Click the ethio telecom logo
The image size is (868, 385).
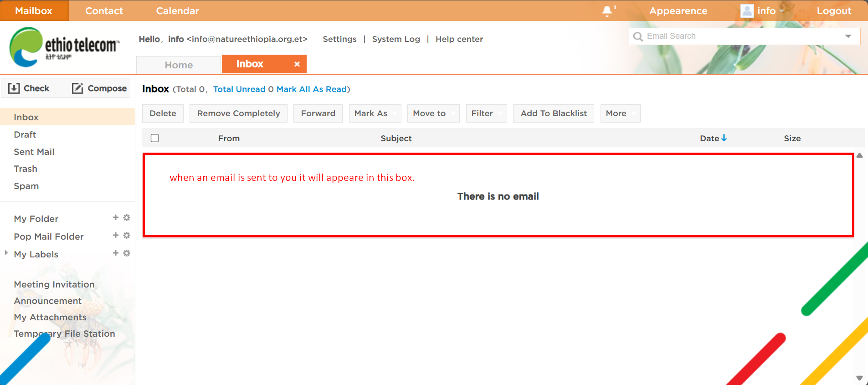64,46
